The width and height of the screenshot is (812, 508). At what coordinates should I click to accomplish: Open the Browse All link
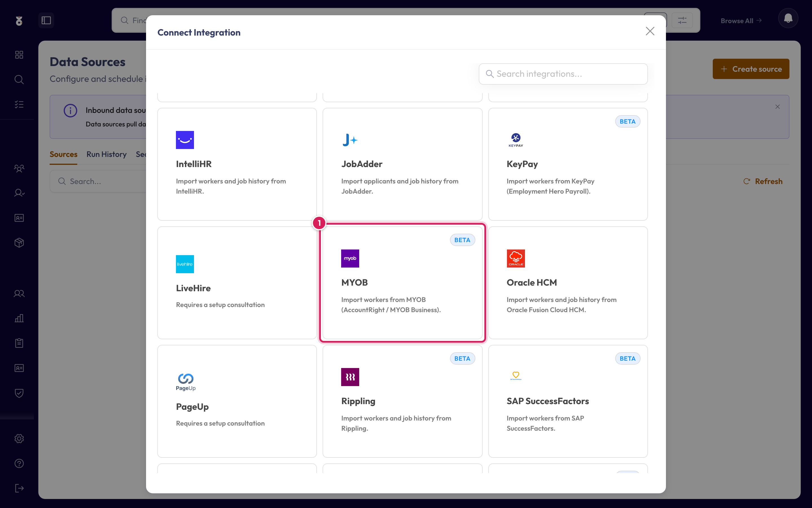click(x=741, y=21)
